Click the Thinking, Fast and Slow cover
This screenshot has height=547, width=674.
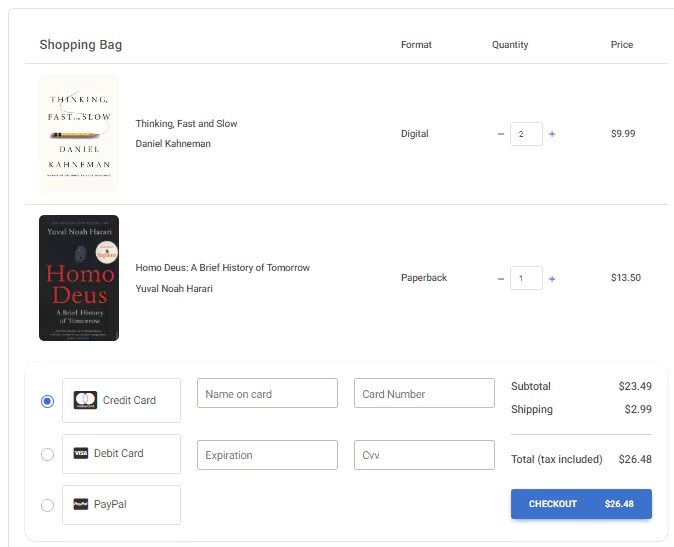coord(79,133)
